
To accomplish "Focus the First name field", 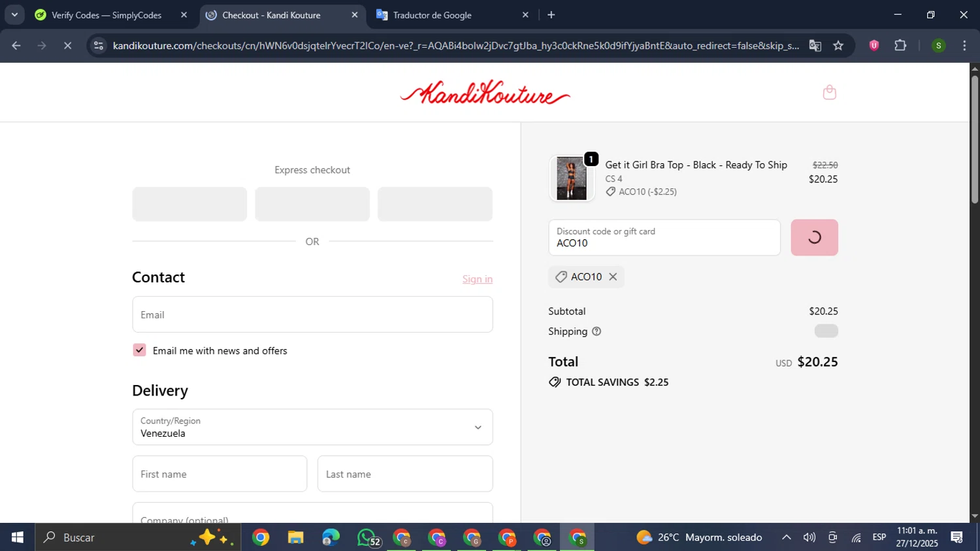I will tap(220, 474).
